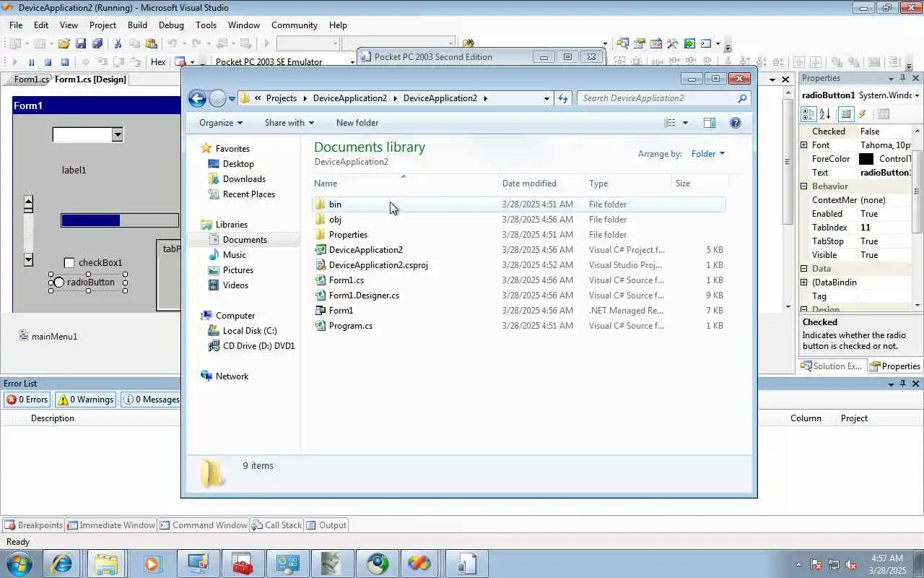Stop Debugging square icon

(48, 62)
